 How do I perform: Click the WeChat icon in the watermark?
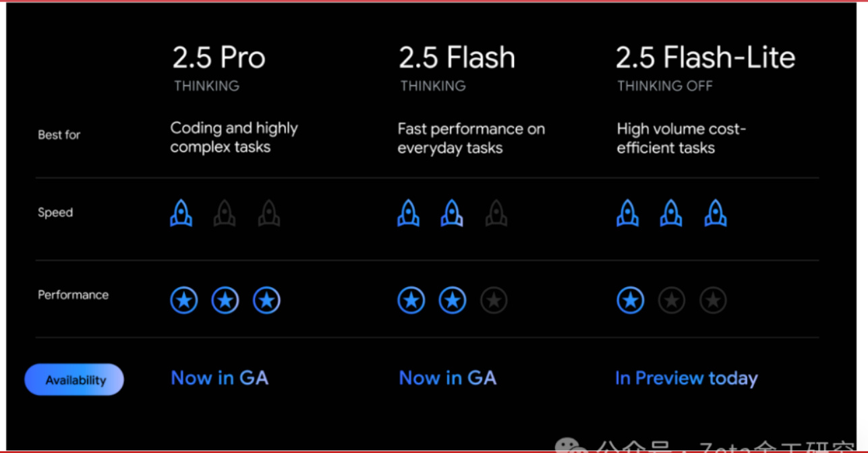(x=567, y=446)
